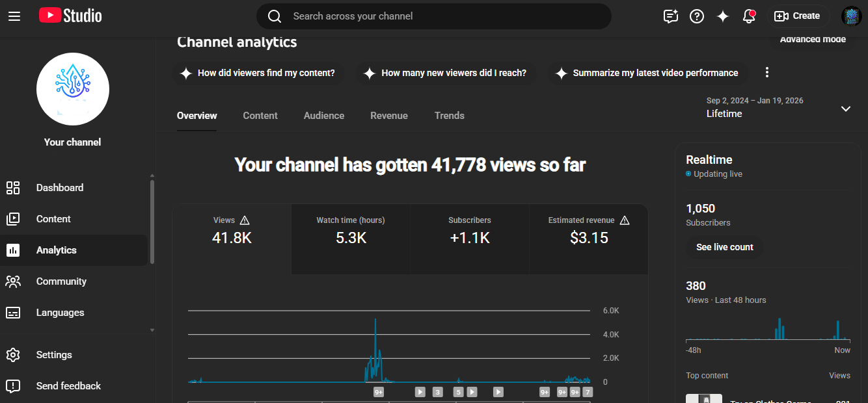Click the Views warning triangle icon
Viewport: 868px width, 403px height.
coord(245,220)
